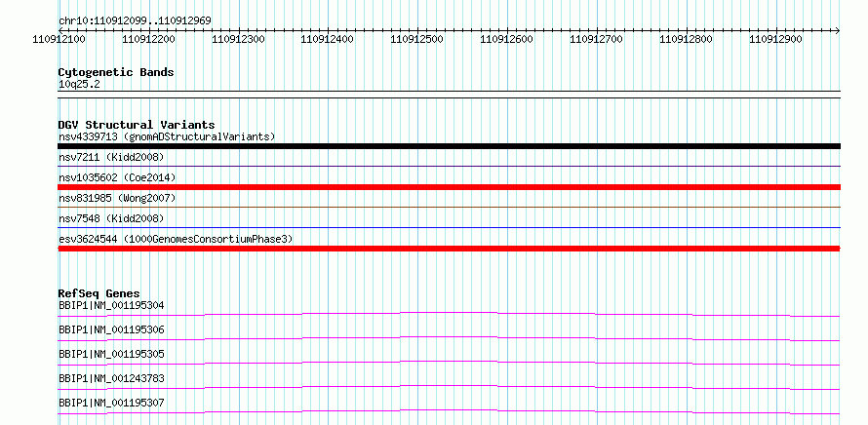Open variant esv3624544 (1000GenomesConsortiumPhase3) label

coord(176,239)
